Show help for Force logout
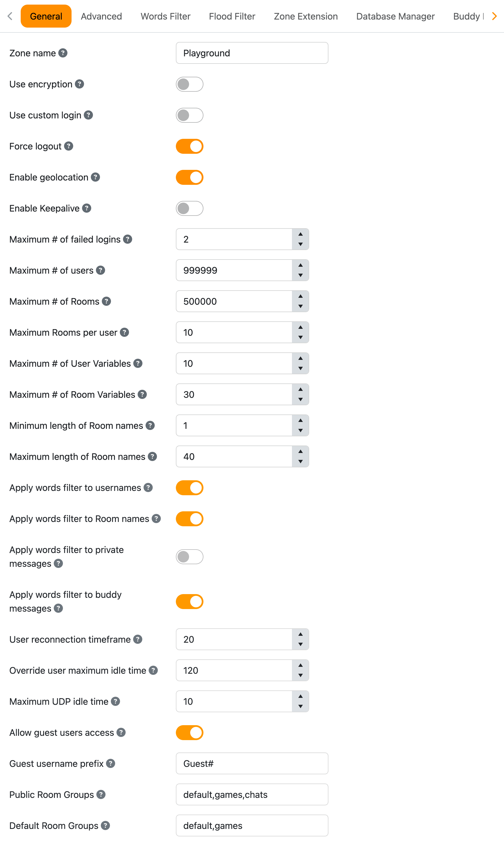The image size is (504, 841). pyautogui.click(x=69, y=146)
